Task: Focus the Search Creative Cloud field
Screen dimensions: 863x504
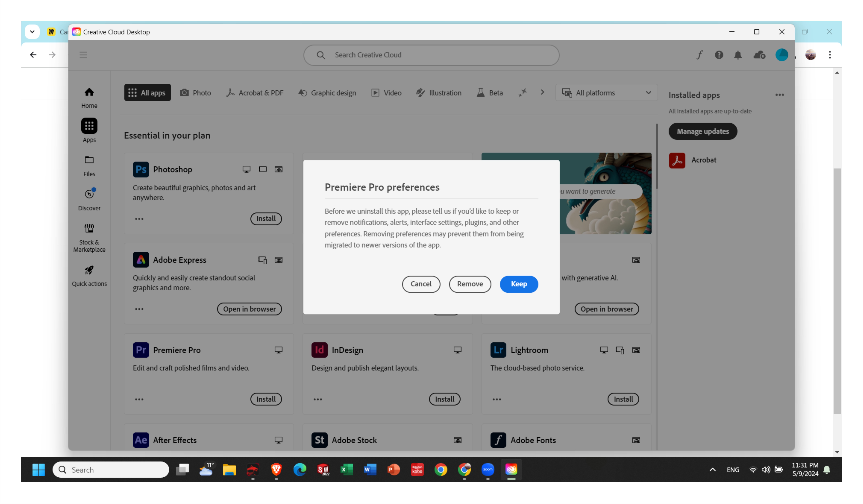Action: tap(431, 55)
